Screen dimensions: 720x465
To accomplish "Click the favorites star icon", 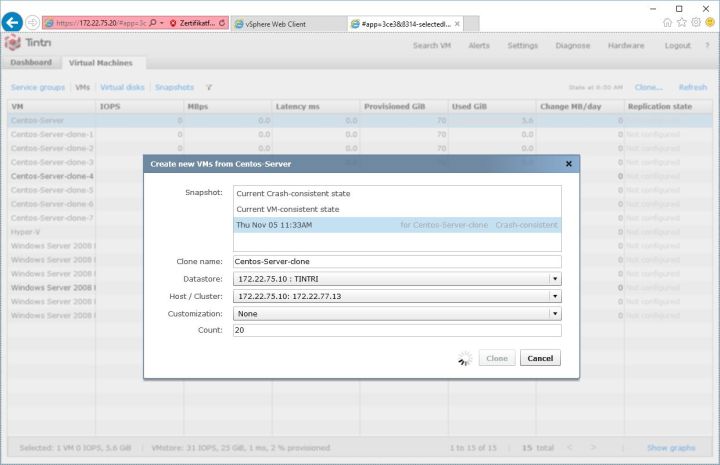I will pos(681,22).
